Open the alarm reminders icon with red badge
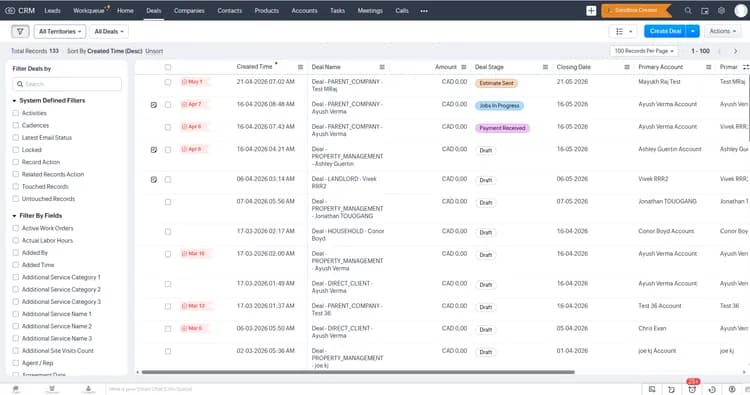 point(692,389)
